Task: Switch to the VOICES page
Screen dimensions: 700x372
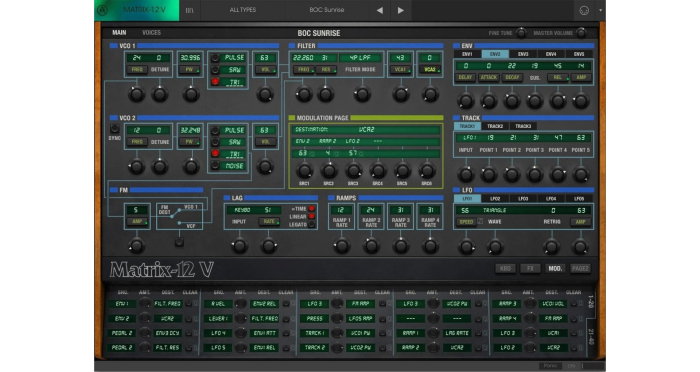Action: 151,33
